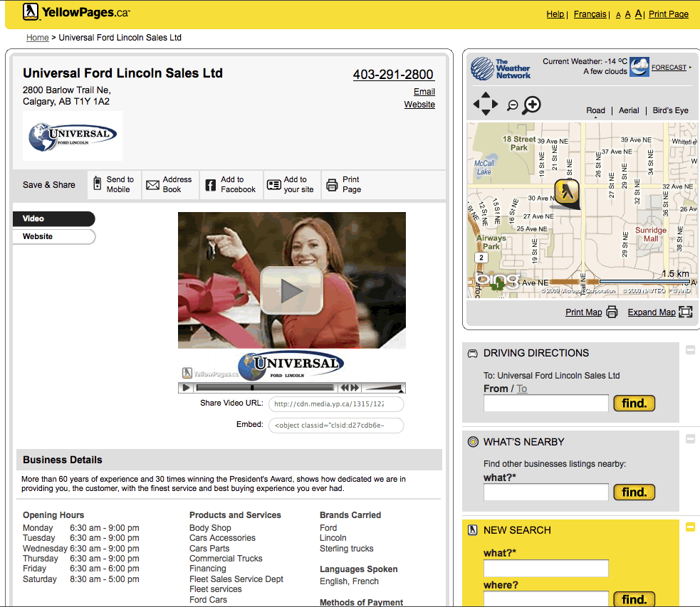Screen dimensions: 700x607
Task: Click the fast-forward button in video controls
Action: pos(355,388)
